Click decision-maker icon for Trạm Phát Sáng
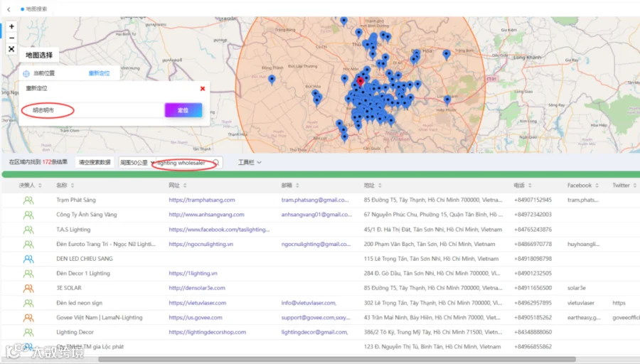Screen dimensions: 640x364 tap(28, 200)
